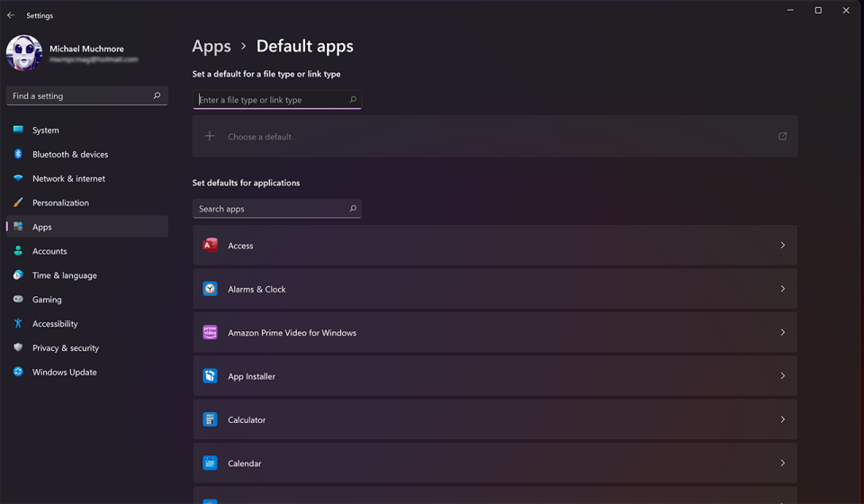Open Windows Update

(87, 373)
